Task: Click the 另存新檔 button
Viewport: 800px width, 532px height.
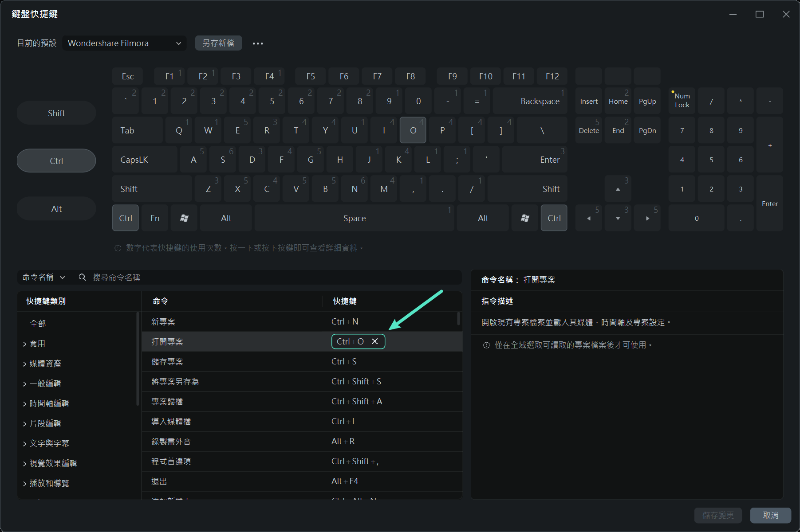Action: click(x=218, y=43)
